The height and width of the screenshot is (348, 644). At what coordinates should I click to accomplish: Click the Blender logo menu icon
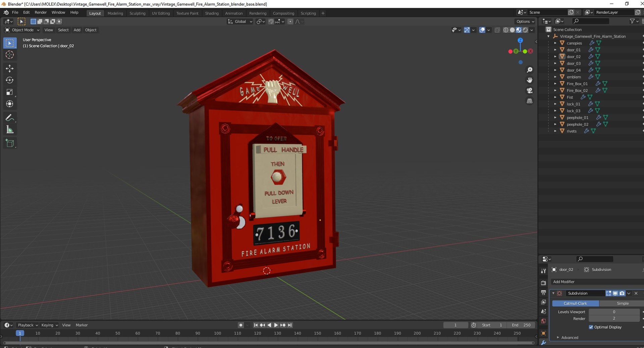coord(6,12)
